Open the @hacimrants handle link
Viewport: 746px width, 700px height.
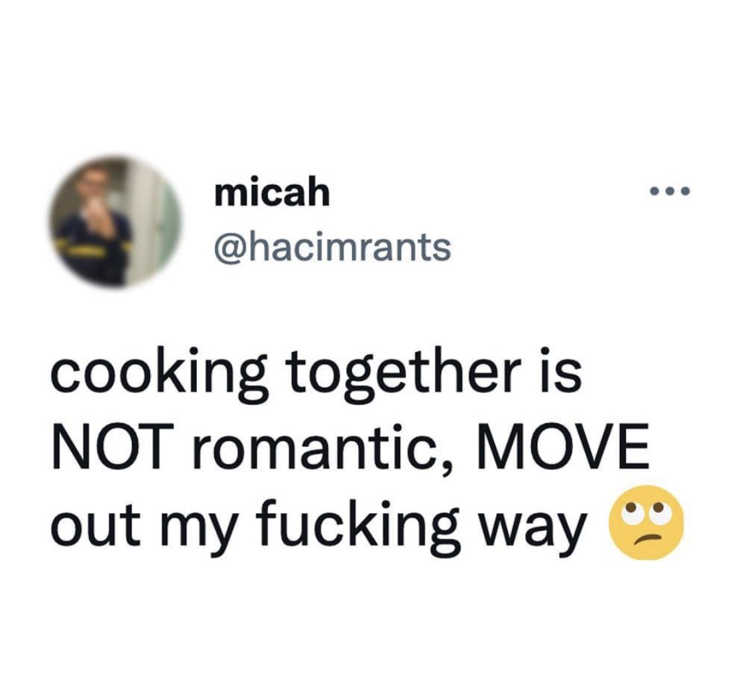coord(333,247)
